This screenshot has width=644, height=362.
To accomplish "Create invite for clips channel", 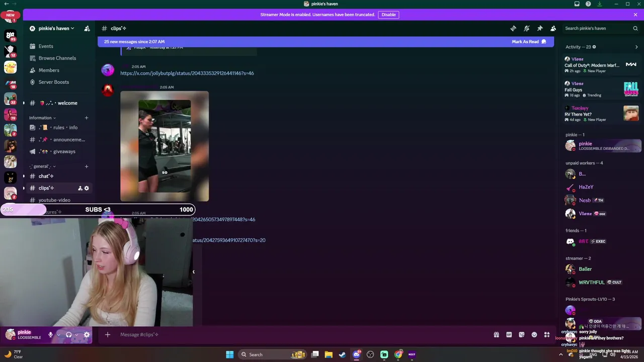I will 80,188.
